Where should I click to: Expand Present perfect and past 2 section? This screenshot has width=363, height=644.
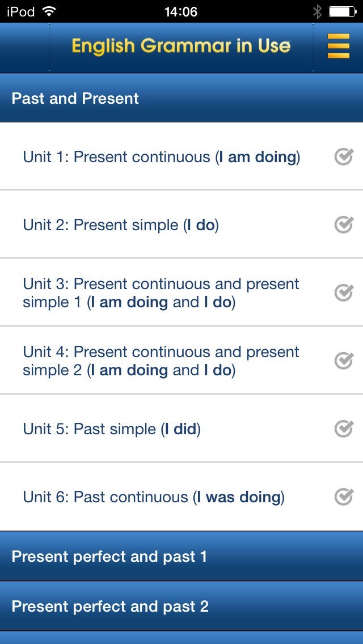(x=181, y=607)
